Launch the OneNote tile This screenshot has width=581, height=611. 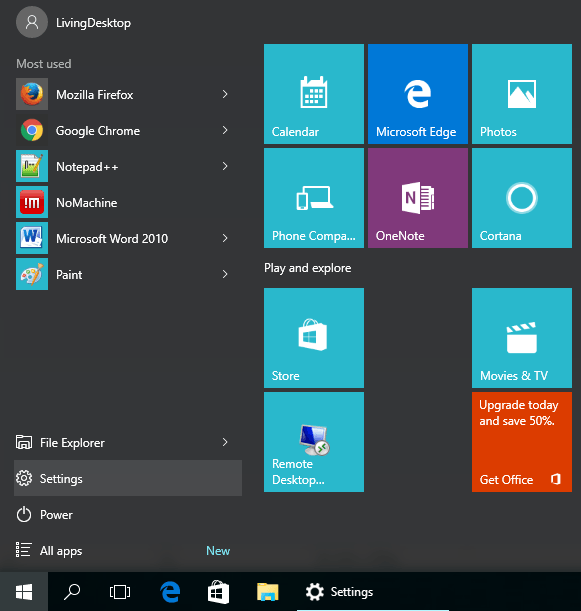[x=418, y=198]
